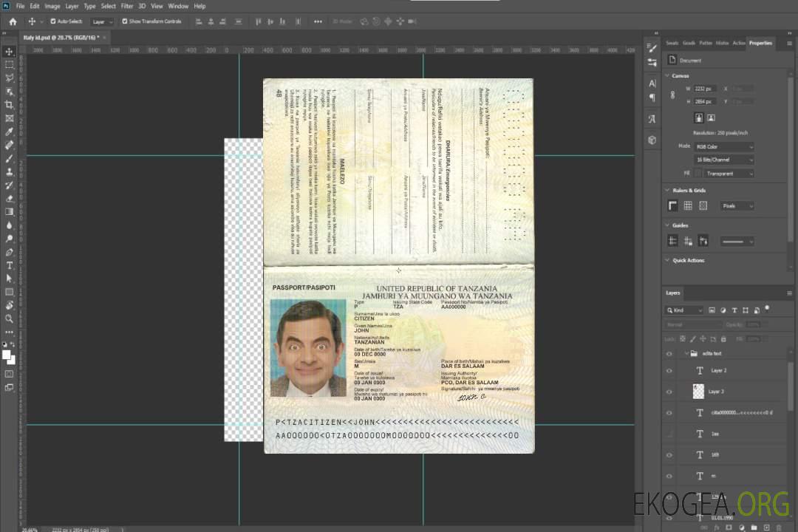798x532 pixels.
Task: Toggle rulers in Rulers & Grids section
Action: click(x=673, y=205)
